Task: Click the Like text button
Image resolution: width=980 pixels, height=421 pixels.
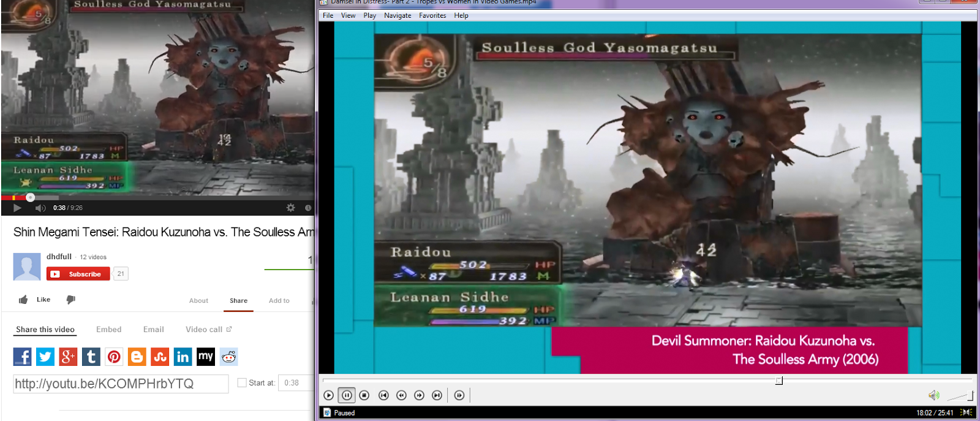Action: pos(43,300)
